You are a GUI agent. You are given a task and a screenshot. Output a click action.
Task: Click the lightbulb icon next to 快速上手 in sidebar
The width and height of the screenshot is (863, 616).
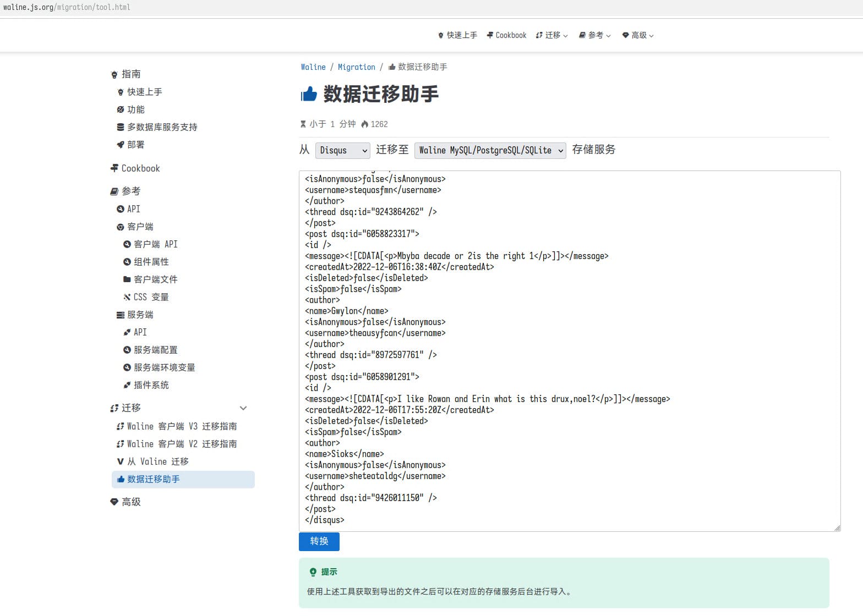click(x=121, y=92)
